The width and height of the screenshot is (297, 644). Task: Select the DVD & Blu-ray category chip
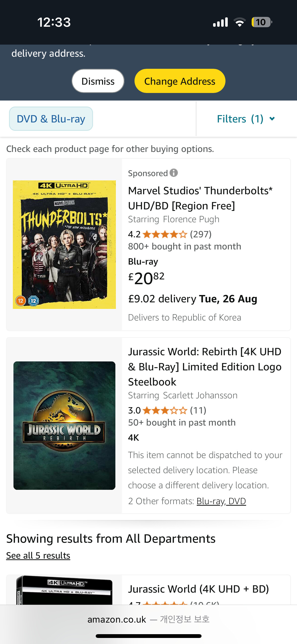(51, 119)
